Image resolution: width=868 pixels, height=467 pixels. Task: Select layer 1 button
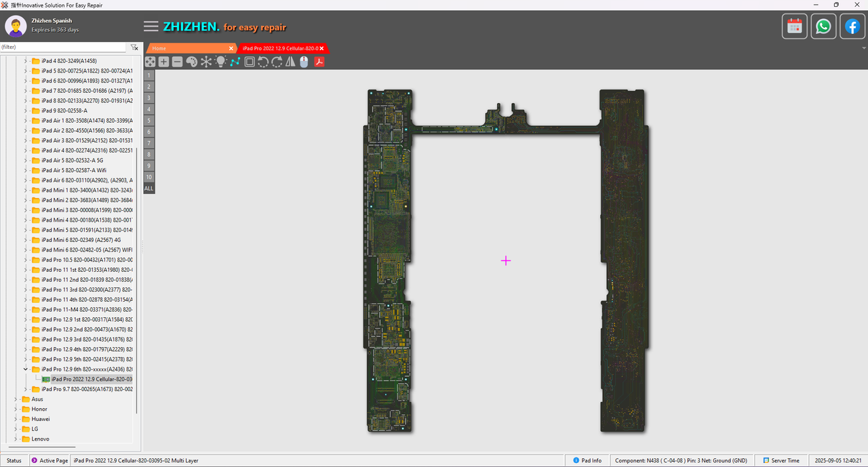click(x=149, y=75)
